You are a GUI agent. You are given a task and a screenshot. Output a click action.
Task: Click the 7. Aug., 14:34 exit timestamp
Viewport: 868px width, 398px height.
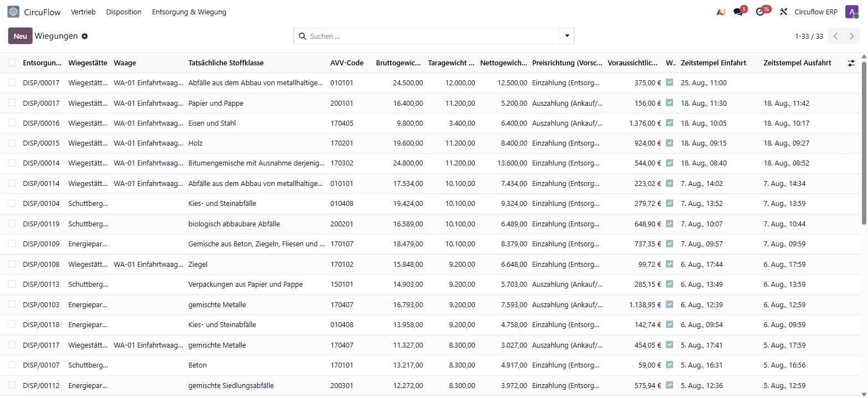(784, 183)
